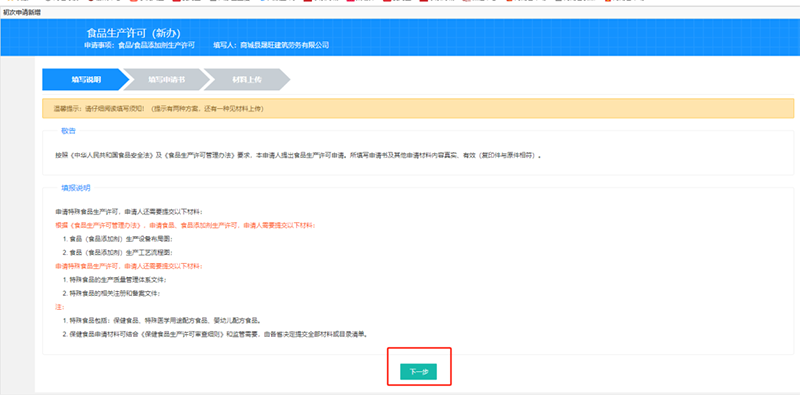
Task: Click the 敬告 section heading
Action: click(x=68, y=131)
